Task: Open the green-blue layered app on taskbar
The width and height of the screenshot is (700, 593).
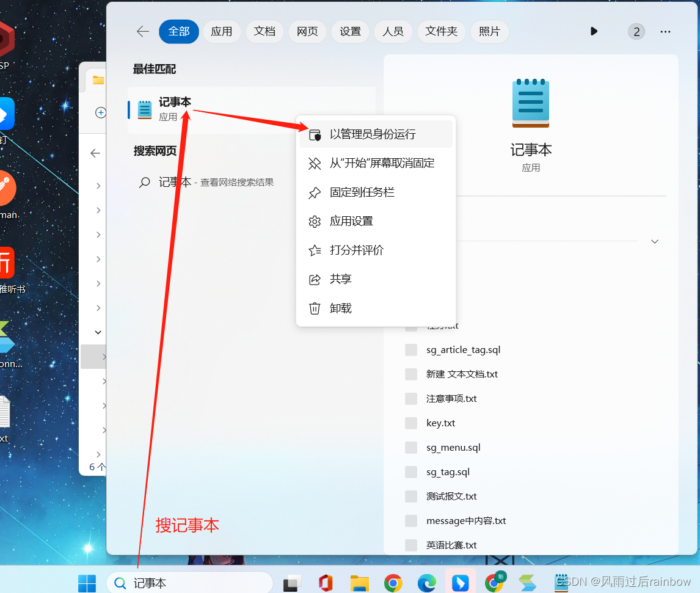Action: click(527, 583)
